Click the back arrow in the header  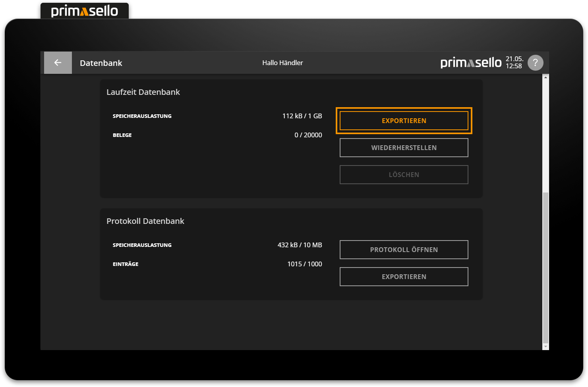pyautogui.click(x=58, y=63)
